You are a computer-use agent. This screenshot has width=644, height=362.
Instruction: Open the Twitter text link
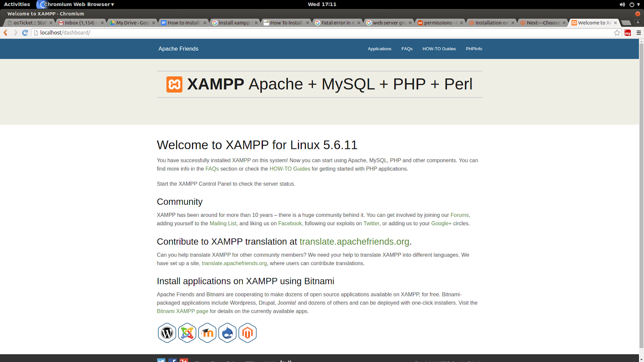pos(372,224)
